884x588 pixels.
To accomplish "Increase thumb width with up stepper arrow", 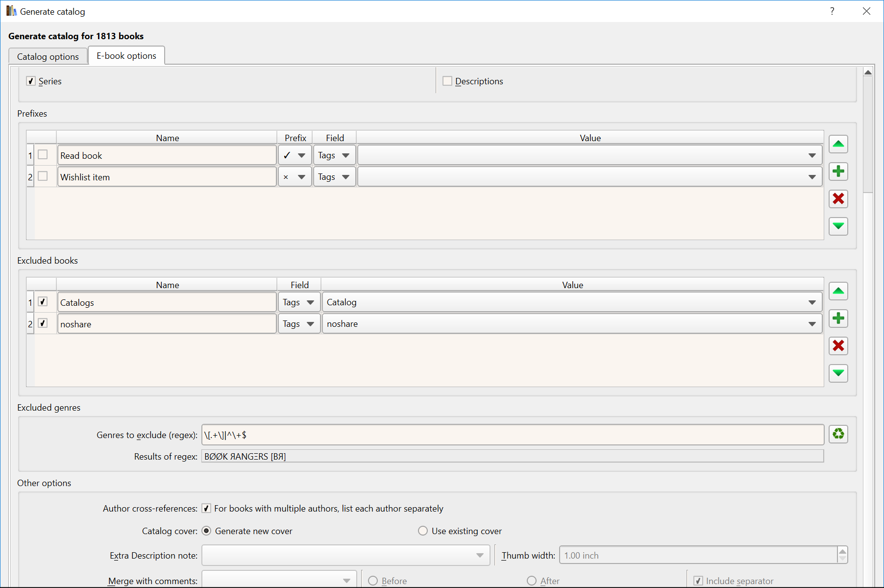I will pyautogui.click(x=843, y=551).
